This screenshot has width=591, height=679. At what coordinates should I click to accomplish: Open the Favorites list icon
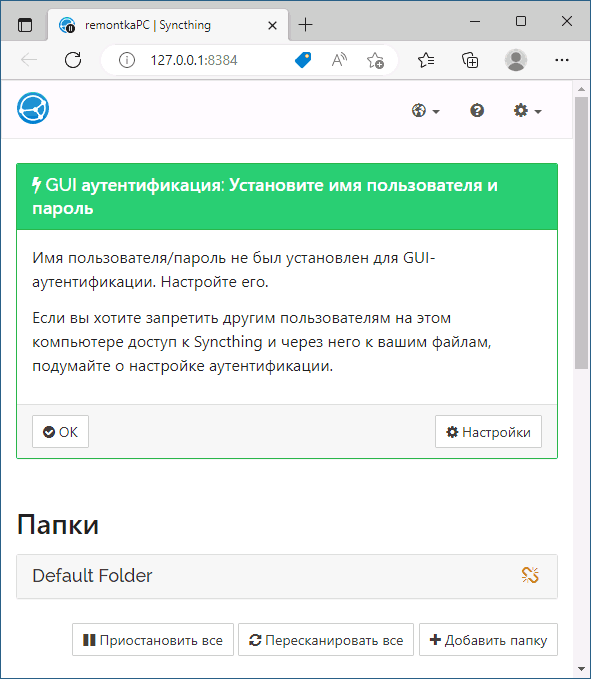[426, 60]
